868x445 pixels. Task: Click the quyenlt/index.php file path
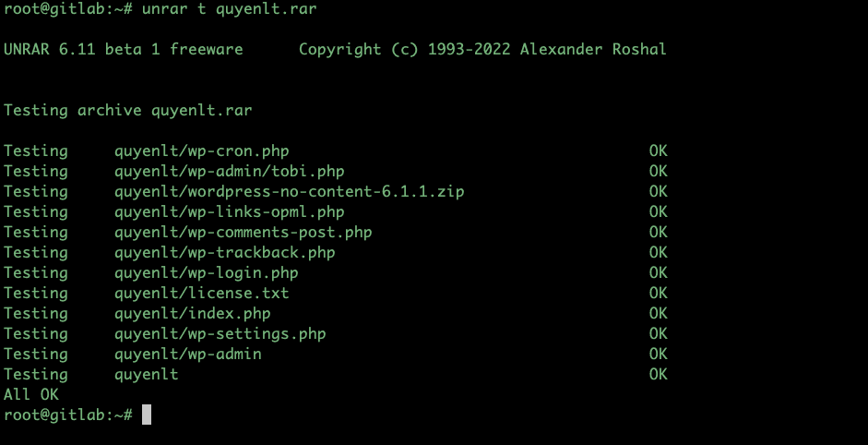point(193,313)
